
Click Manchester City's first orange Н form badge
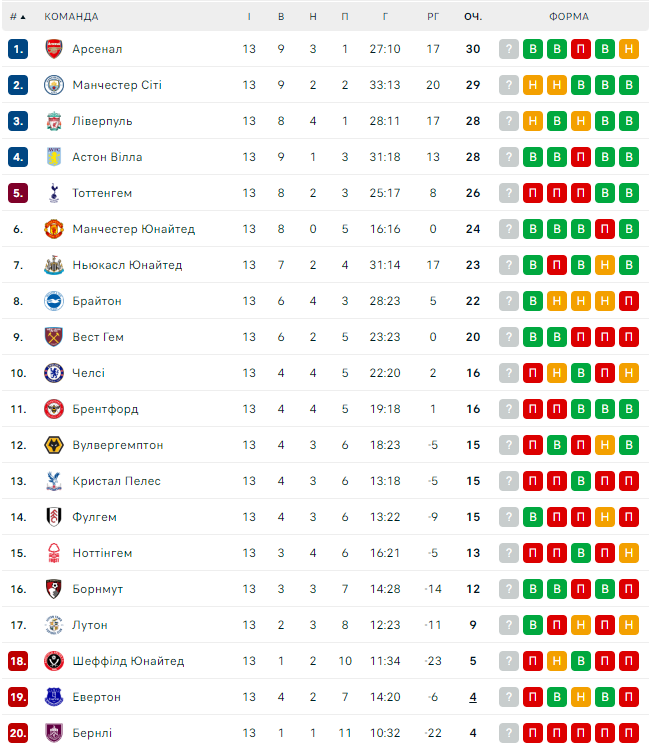(533, 85)
